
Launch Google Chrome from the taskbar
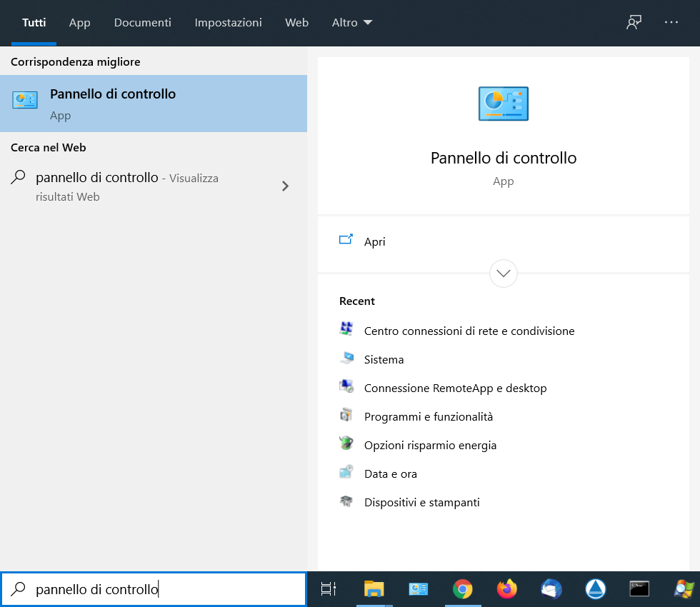pyautogui.click(x=463, y=589)
